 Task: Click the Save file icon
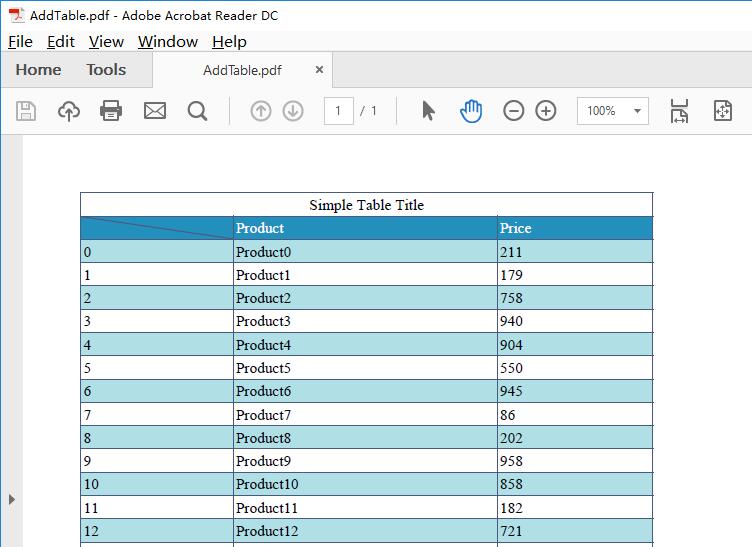click(x=26, y=111)
